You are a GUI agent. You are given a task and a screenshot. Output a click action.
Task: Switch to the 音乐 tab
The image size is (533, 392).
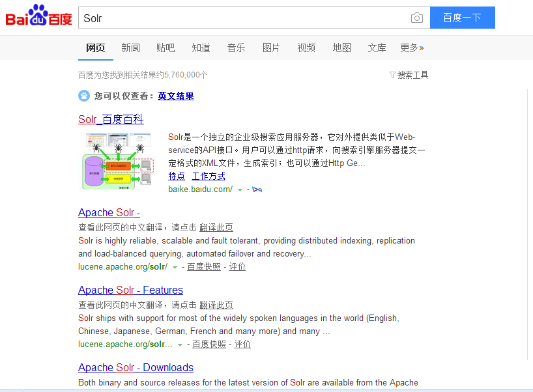tap(236, 48)
